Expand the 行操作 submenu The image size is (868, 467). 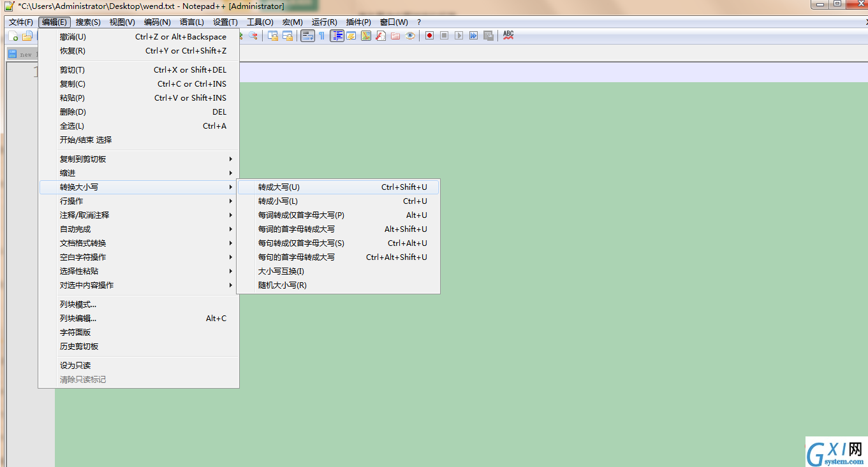(x=138, y=201)
